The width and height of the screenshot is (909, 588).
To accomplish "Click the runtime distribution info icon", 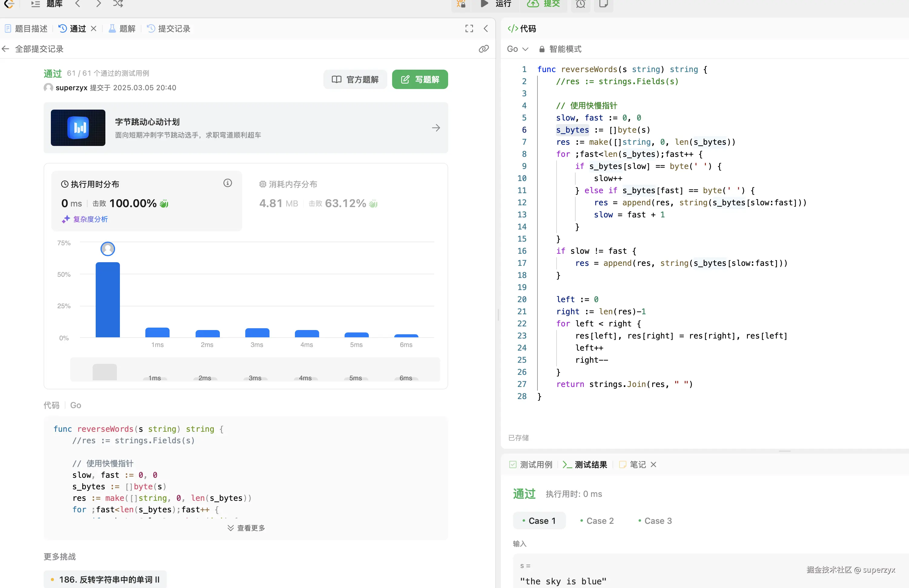I will pos(227,183).
